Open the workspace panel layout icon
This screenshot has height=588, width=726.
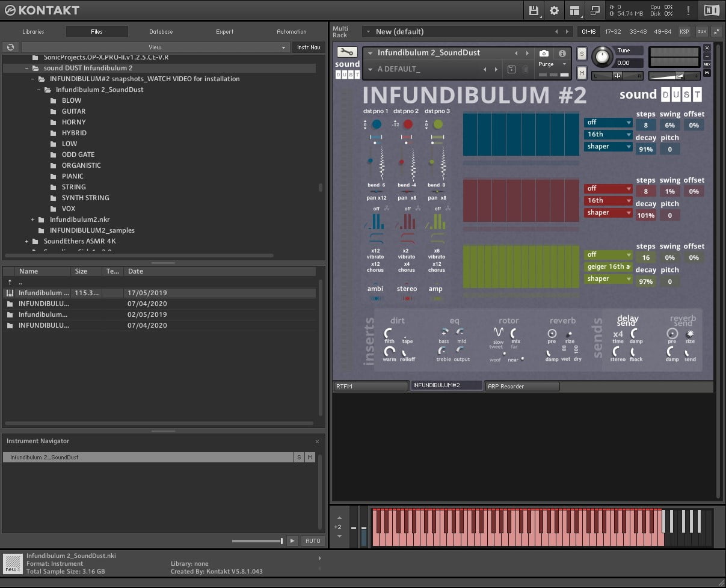[x=575, y=10]
